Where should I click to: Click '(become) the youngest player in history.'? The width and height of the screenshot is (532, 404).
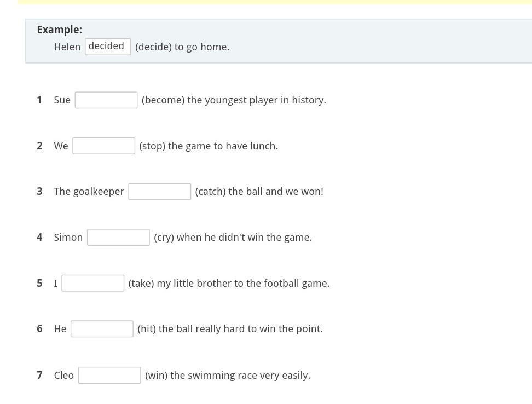(234, 100)
